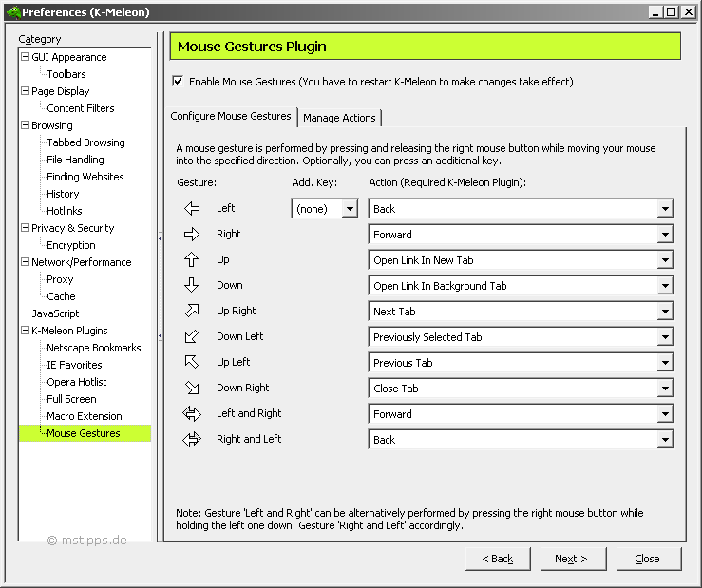Viewport: 702px width, 588px height.
Task: Minimize the Preferences window
Action: coord(655,12)
